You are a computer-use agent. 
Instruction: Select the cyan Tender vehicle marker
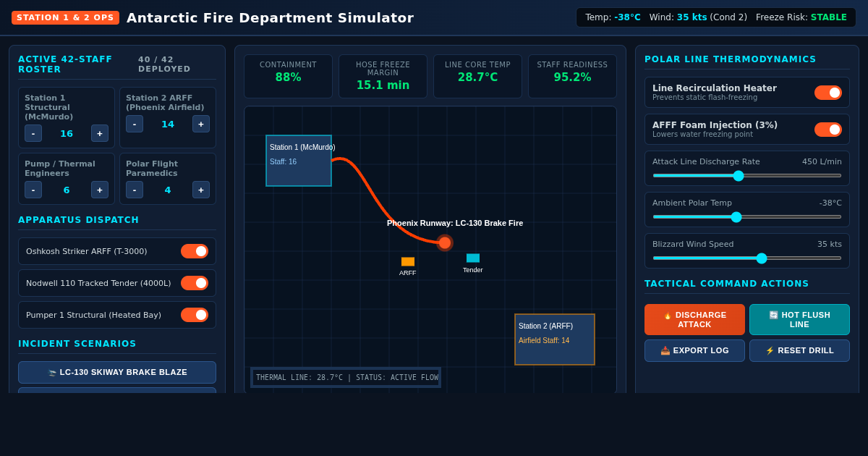tap(473, 258)
